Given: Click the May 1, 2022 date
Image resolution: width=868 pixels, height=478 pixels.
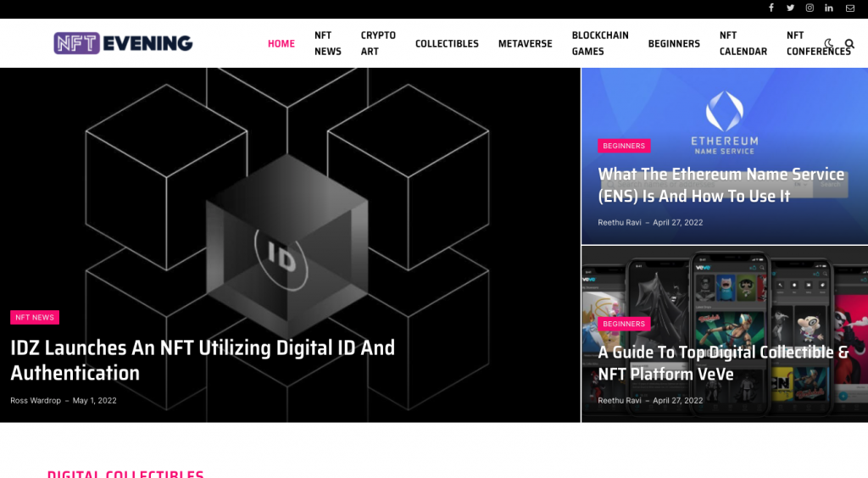Looking at the screenshot, I should coord(95,401).
